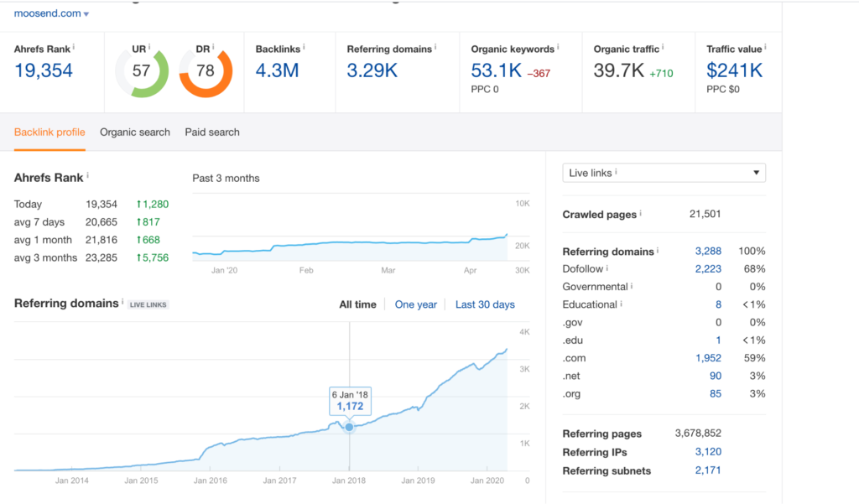Show One year referring domains range

415,304
